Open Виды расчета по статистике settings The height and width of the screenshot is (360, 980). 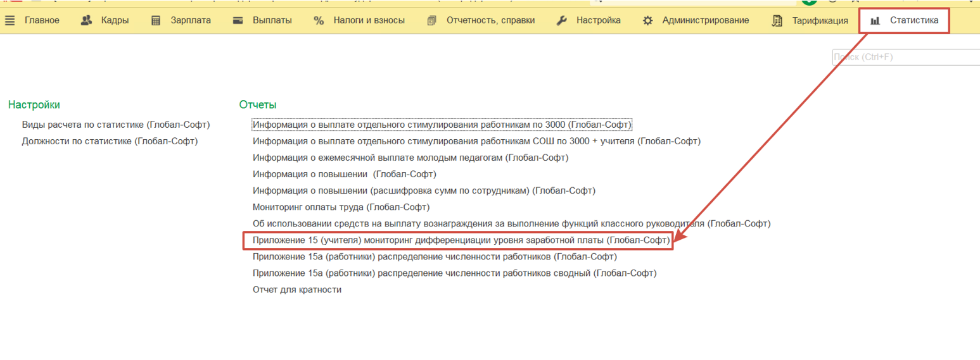(116, 125)
